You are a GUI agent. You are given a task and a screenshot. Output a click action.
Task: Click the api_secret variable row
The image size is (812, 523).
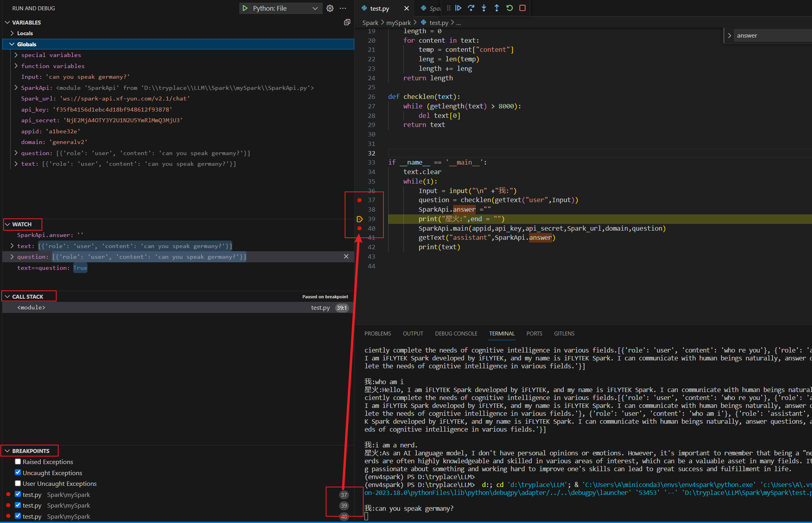pyautogui.click(x=178, y=120)
